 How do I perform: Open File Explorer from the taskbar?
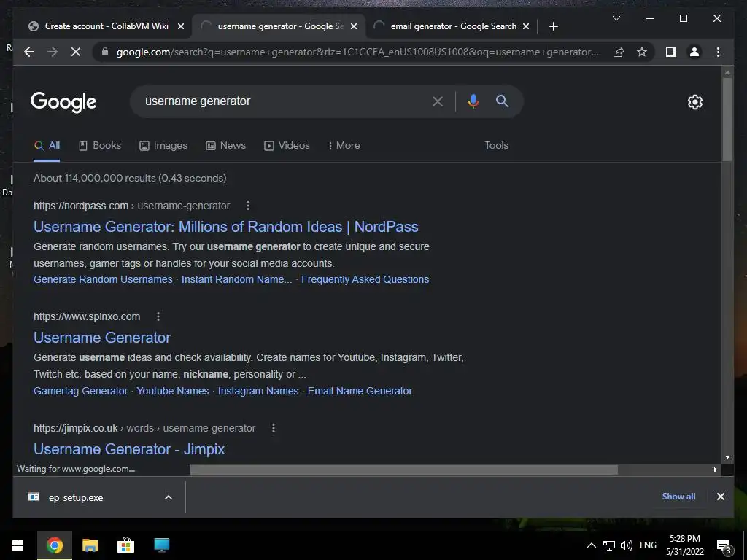point(90,545)
